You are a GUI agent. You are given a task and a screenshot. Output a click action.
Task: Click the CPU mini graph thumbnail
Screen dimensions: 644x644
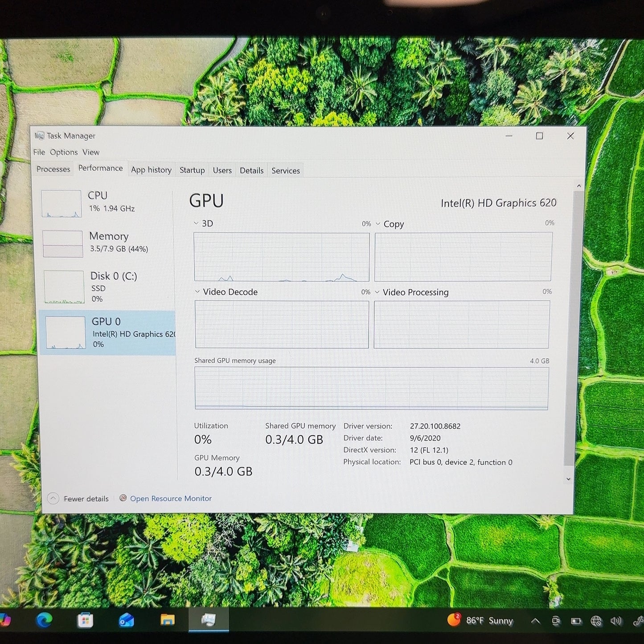tap(62, 204)
